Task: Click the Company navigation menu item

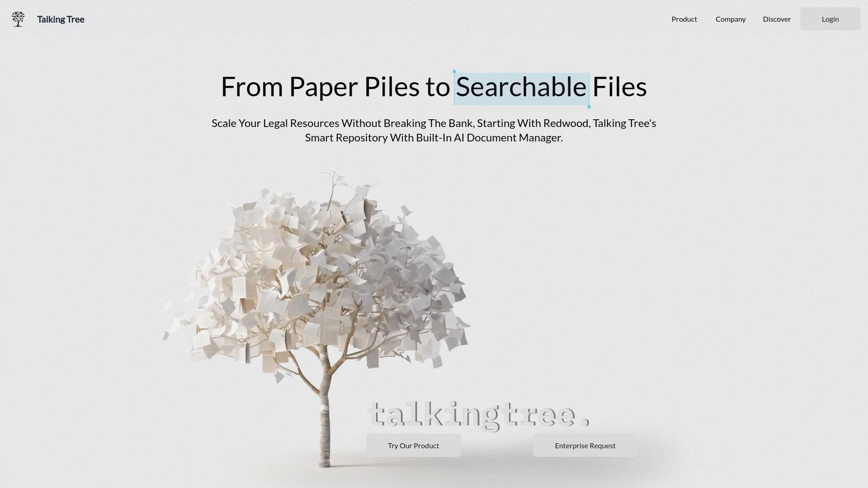Action: pos(730,19)
